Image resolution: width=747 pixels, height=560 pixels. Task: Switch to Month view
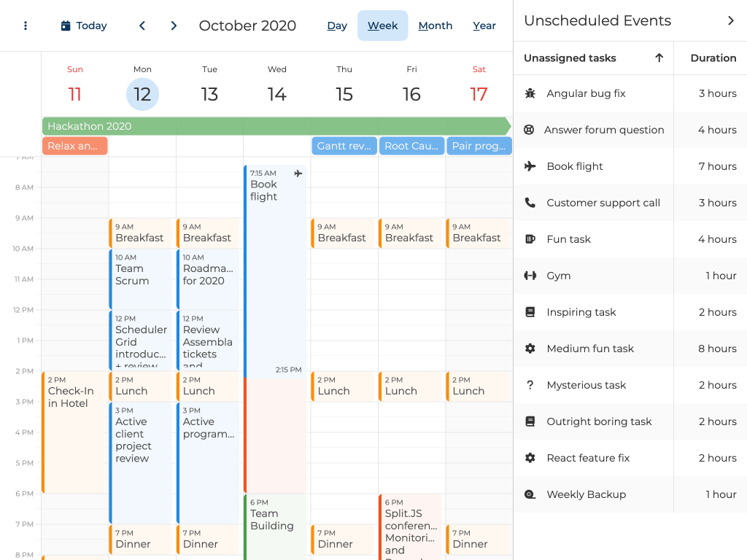(435, 26)
